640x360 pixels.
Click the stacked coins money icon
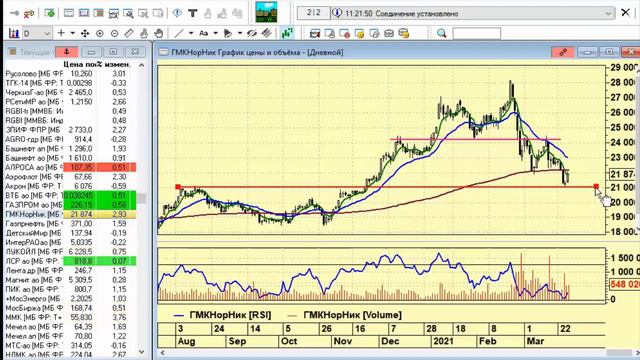(x=404, y=33)
